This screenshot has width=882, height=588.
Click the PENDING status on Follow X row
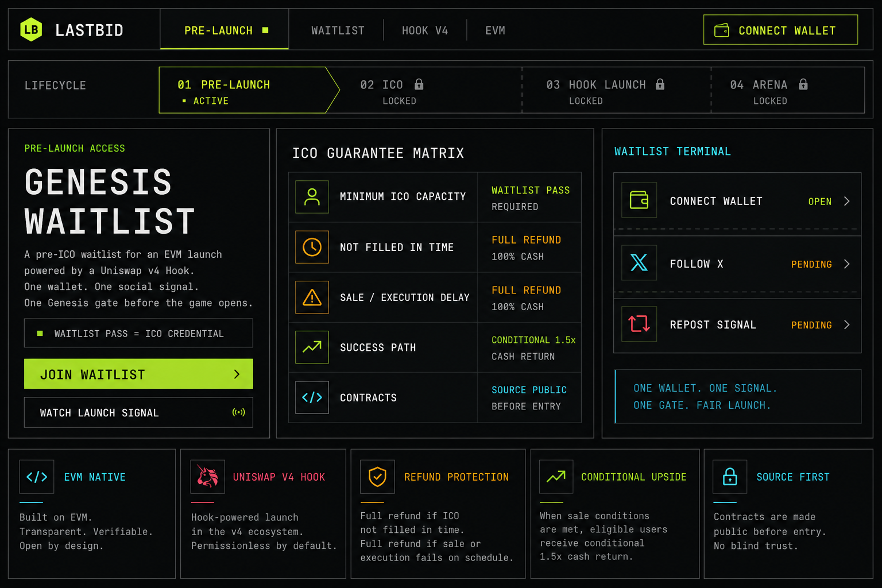click(811, 264)
